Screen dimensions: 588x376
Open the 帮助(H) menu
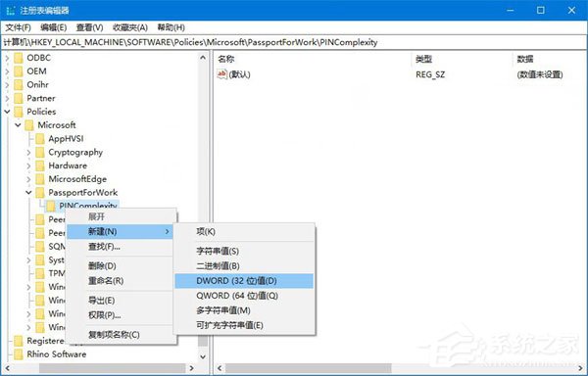(x=171, y=27)
